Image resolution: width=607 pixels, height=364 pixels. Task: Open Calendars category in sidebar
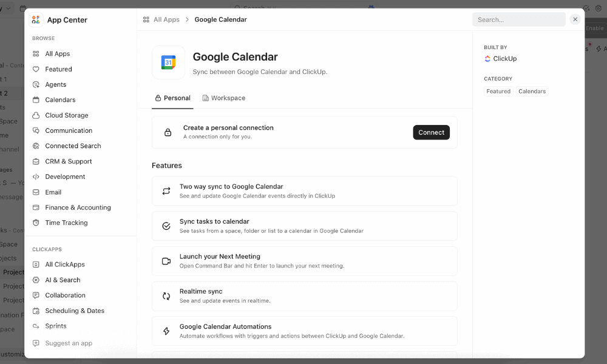pos(60,99)
